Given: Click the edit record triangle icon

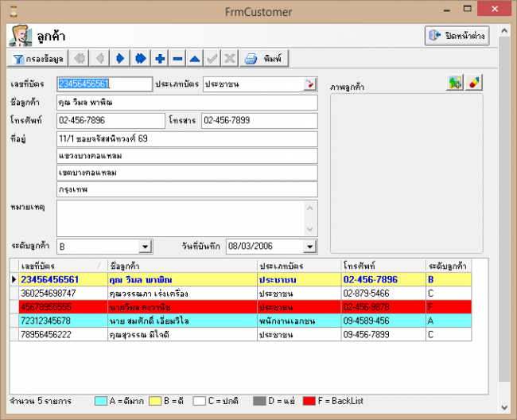Looking at the screenshot, I should (x=195, y=58).
